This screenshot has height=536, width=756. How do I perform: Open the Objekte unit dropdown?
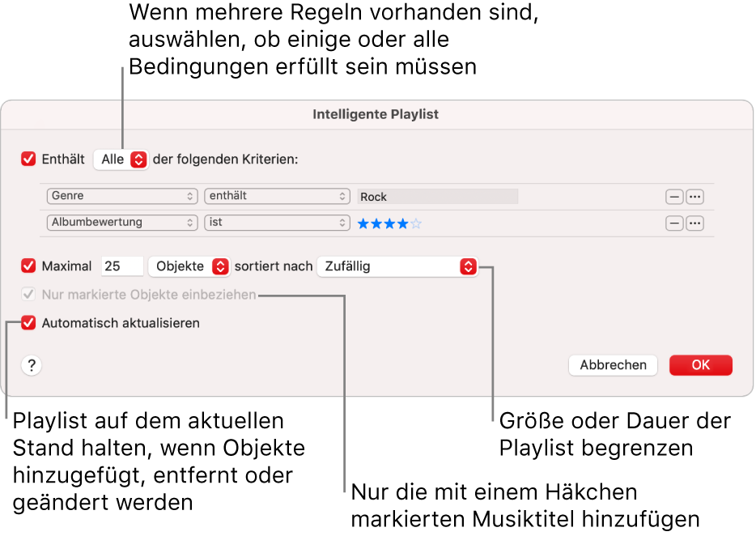[188, 266]
